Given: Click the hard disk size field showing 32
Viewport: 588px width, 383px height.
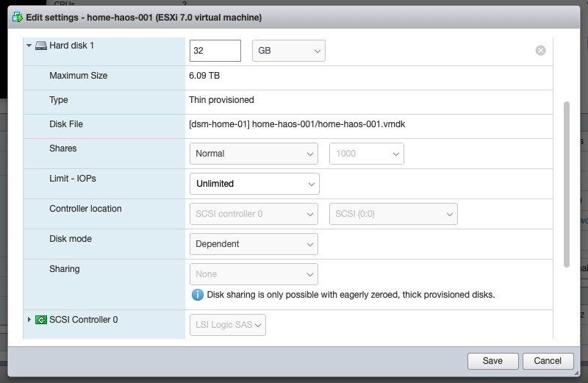Looking at the screenshot, I should [215, 51].
